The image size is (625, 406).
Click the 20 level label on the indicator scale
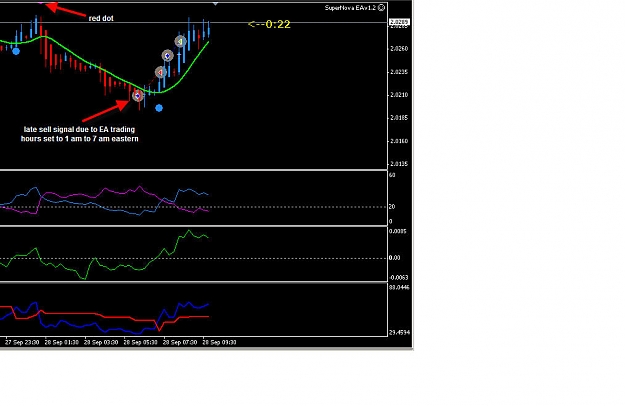click(392, 207)
